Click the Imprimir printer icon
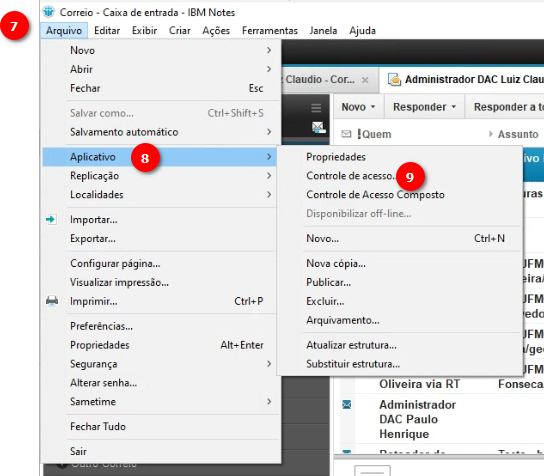Image resolution: width=544 pixels, height=476 pixels. [52, 301]
